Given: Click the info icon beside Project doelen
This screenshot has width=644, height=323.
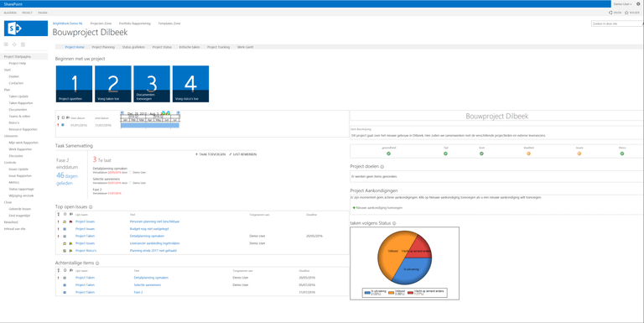Looking at the screenshot, I should 382,167.
